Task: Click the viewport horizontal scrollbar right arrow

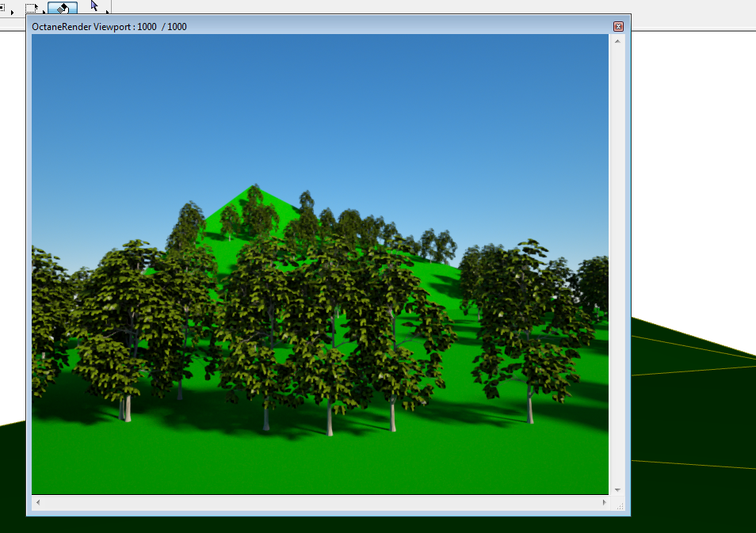Action: coord(604,502)
